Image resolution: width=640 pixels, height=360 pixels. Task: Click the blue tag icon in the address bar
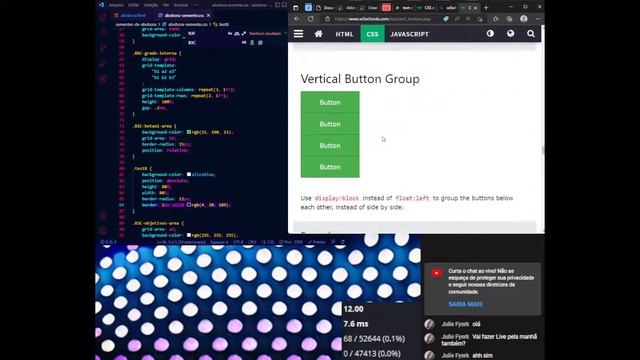click(446, 19)
